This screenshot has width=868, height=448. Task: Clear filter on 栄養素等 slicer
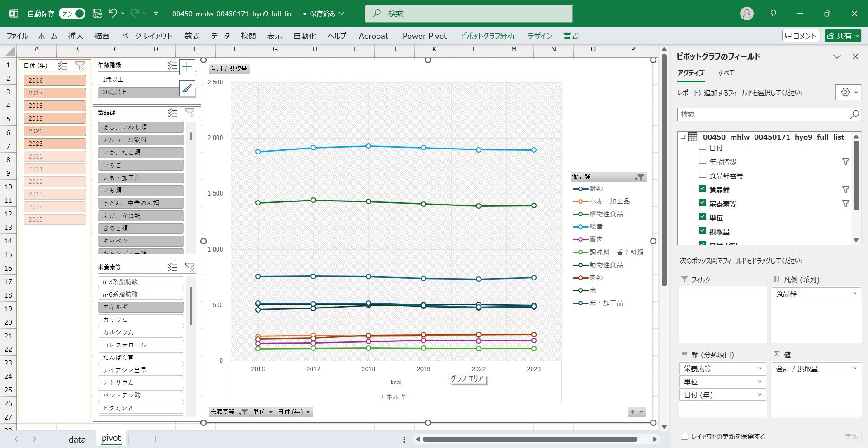click(x=190, y=267)
